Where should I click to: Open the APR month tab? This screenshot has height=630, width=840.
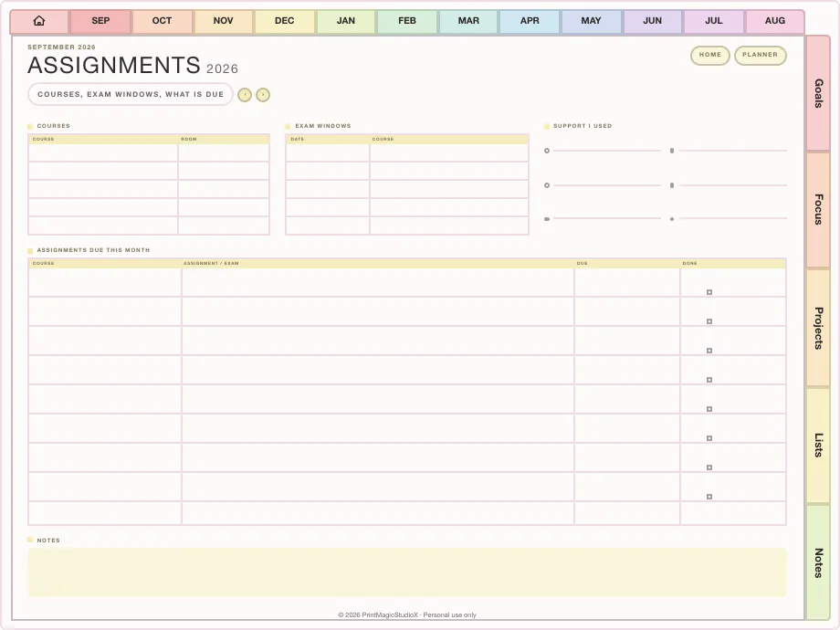tap(530, 21)
